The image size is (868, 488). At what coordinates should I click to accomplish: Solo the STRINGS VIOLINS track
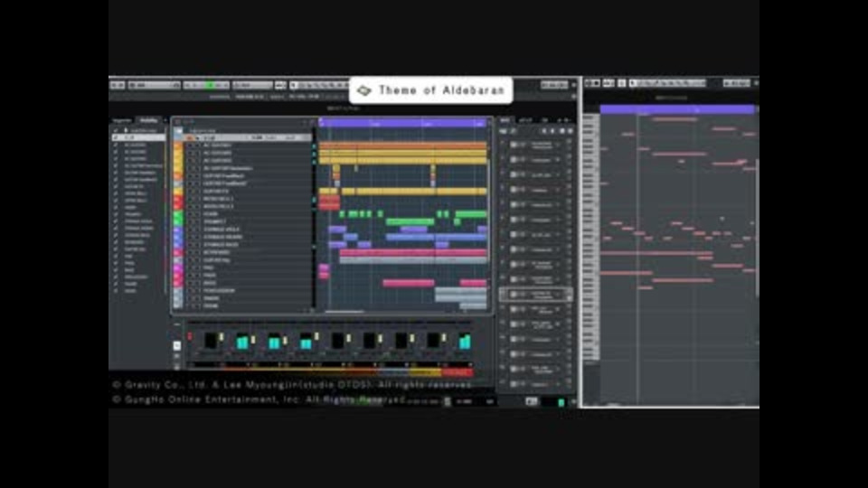[x=196, y=237]
